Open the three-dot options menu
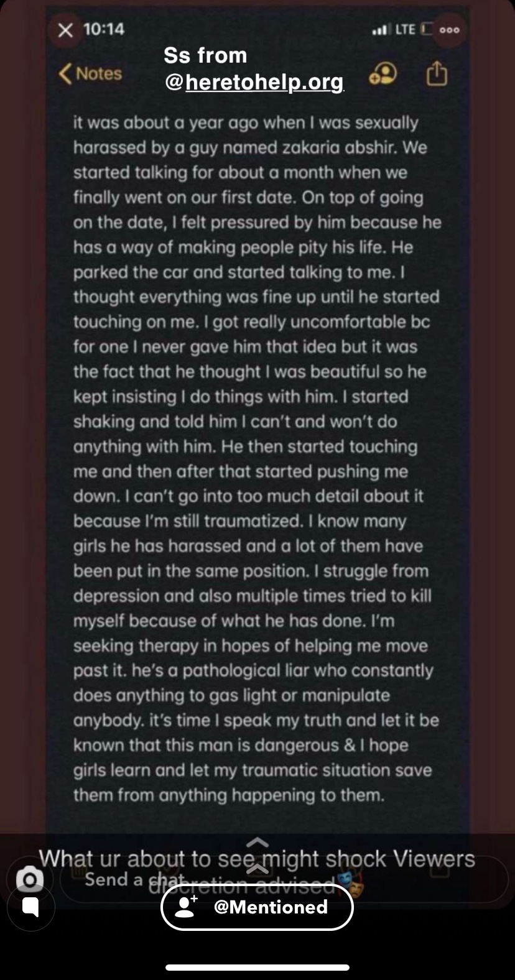515x980 pixels. pyautogui.click(x=449, y=29)
